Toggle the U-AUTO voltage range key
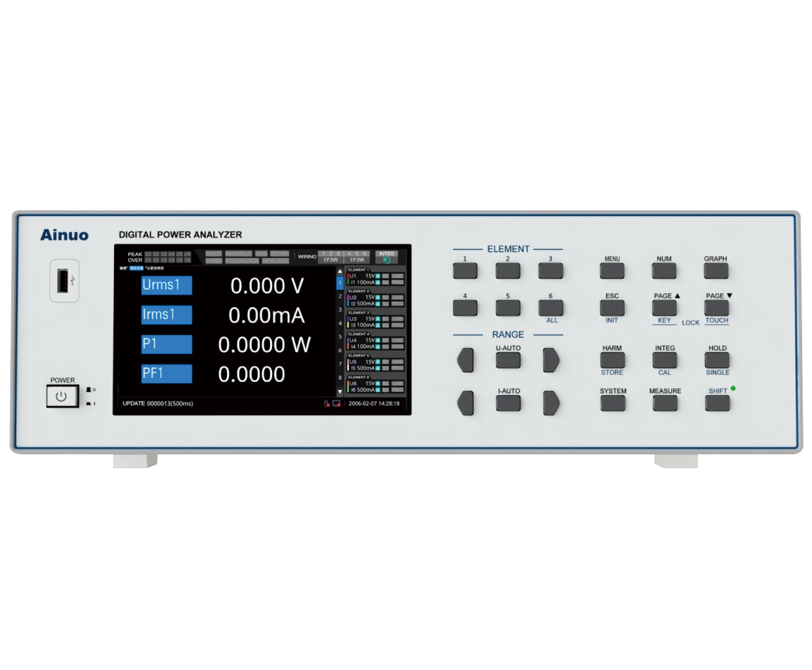Image resolution: width=812 pixels, height=670 pixels. pos(508,360)
